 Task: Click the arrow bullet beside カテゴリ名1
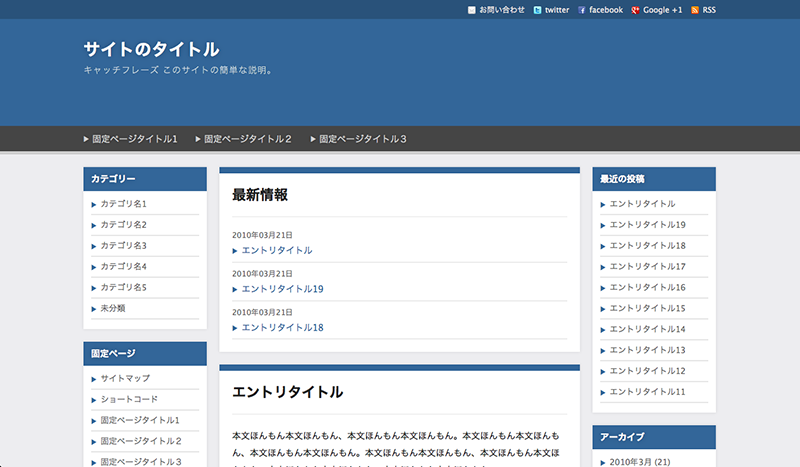click(94, 204)
